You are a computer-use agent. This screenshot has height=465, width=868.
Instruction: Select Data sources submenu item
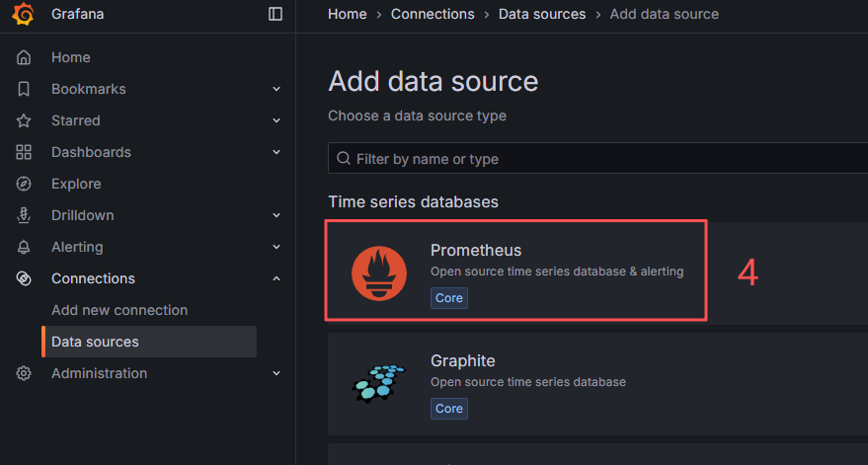(149, 342)
